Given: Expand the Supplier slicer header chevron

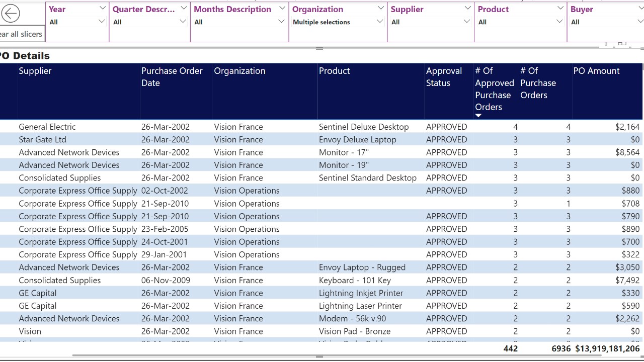Looking at the screenshot, I should coord(468,9).
